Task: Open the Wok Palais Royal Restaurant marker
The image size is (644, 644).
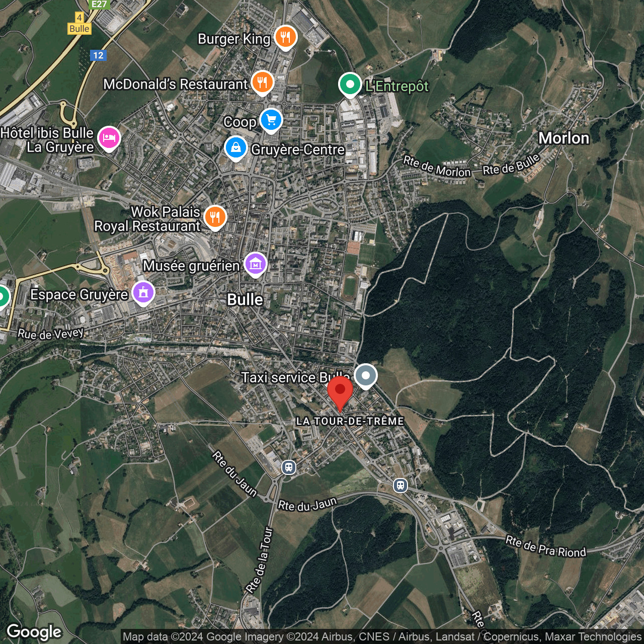Action: point(215,216)
